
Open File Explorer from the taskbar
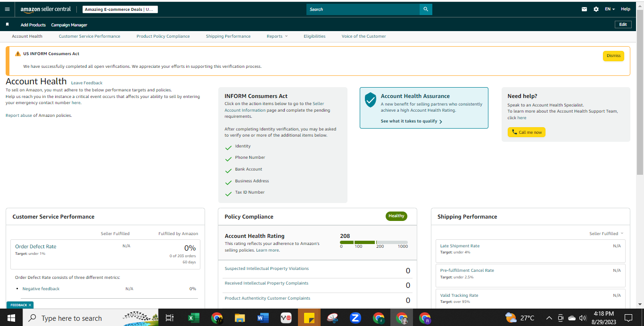pyautogui.click(x=240, y=318)
